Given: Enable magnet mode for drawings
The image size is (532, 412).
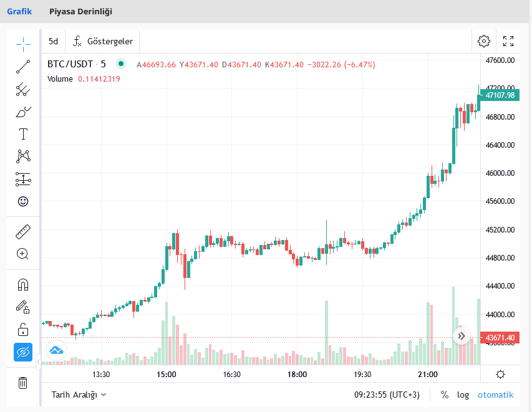Looking at the screenshot, I should 23,284.
